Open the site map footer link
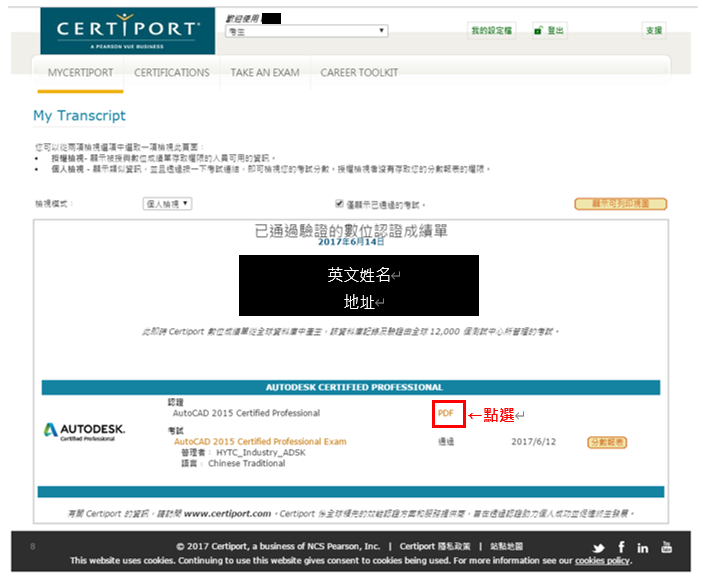Screen dimensions: 703x581 click(506, 546)
